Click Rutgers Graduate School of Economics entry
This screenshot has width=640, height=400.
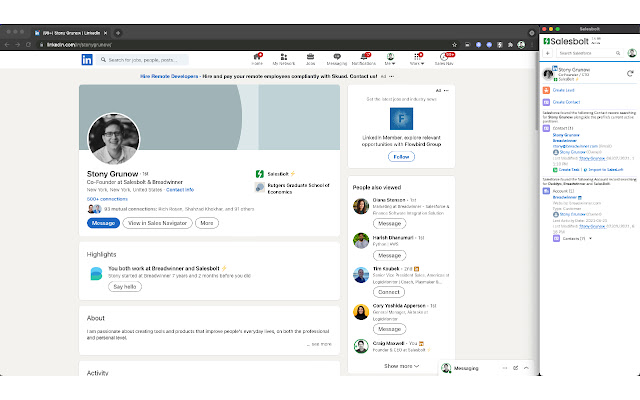coord(292,188)
